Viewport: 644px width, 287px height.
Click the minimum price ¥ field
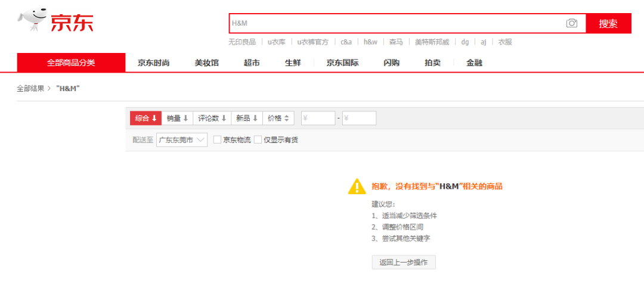click(318, 118)
